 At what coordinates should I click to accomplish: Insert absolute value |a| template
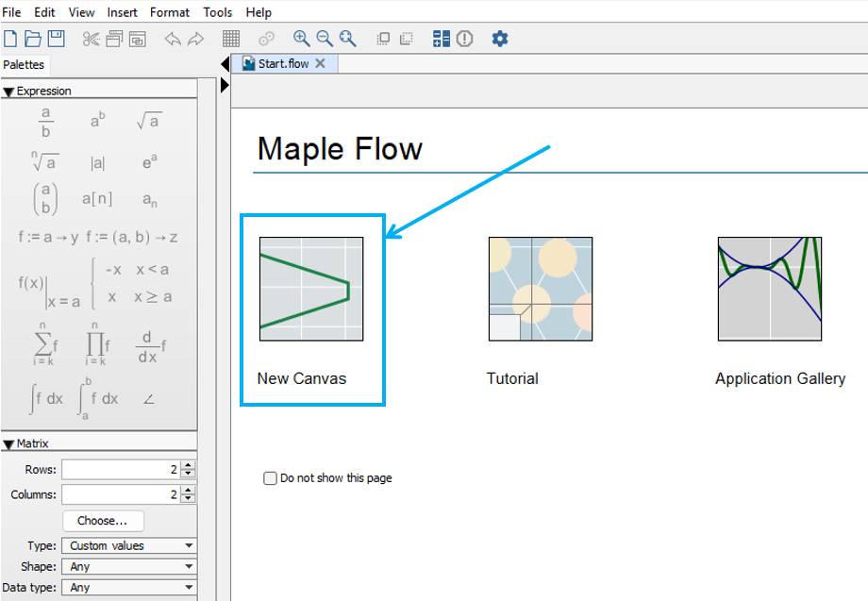97,162
